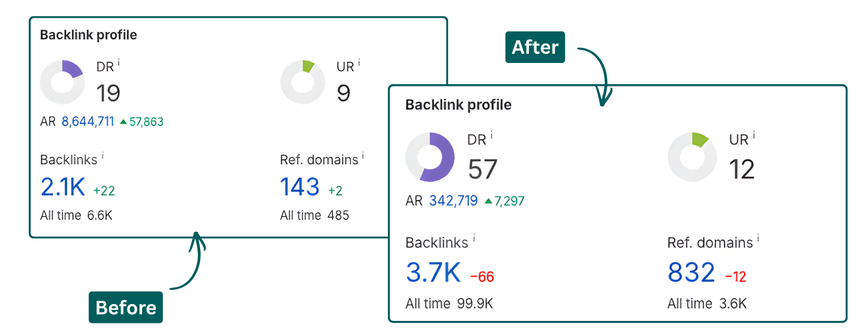Click the Before label
This screenshot has height=335, width=868.
(126, 307)
